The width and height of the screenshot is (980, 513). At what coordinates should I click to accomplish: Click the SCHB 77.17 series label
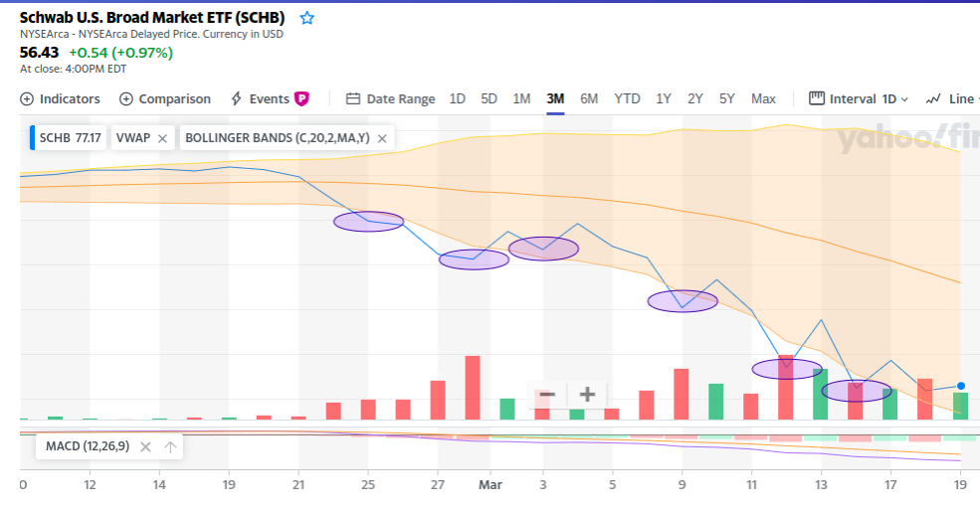tap(70, 137)
